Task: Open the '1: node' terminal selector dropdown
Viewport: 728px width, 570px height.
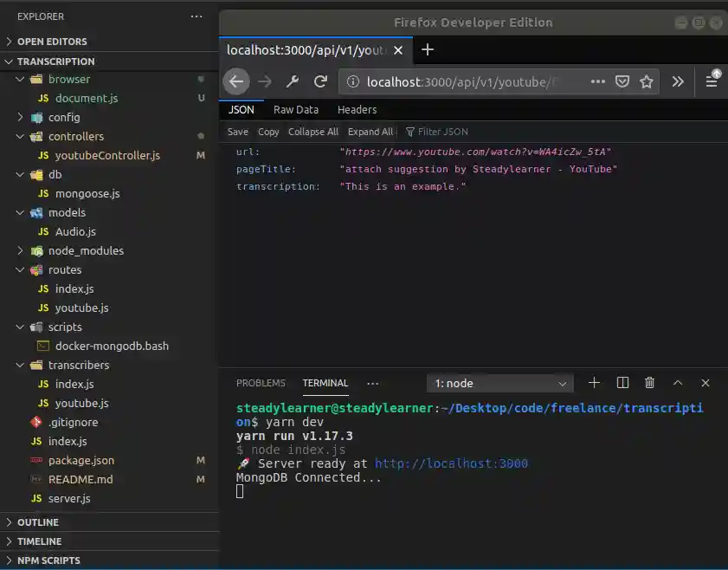Action: [x=500, y=383]
